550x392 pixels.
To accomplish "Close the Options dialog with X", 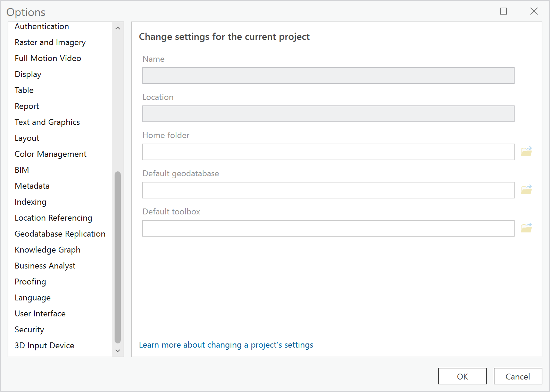I will coord(534,11).
